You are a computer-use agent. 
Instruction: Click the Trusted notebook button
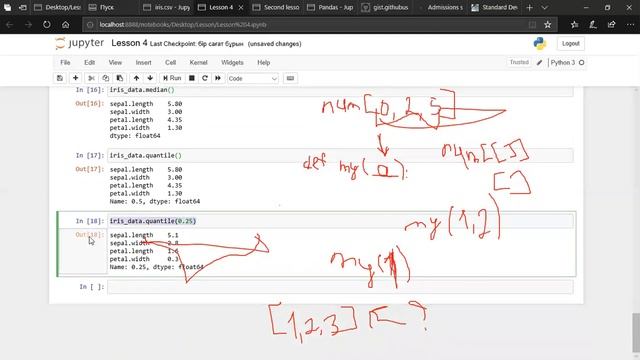coord(519,62)
